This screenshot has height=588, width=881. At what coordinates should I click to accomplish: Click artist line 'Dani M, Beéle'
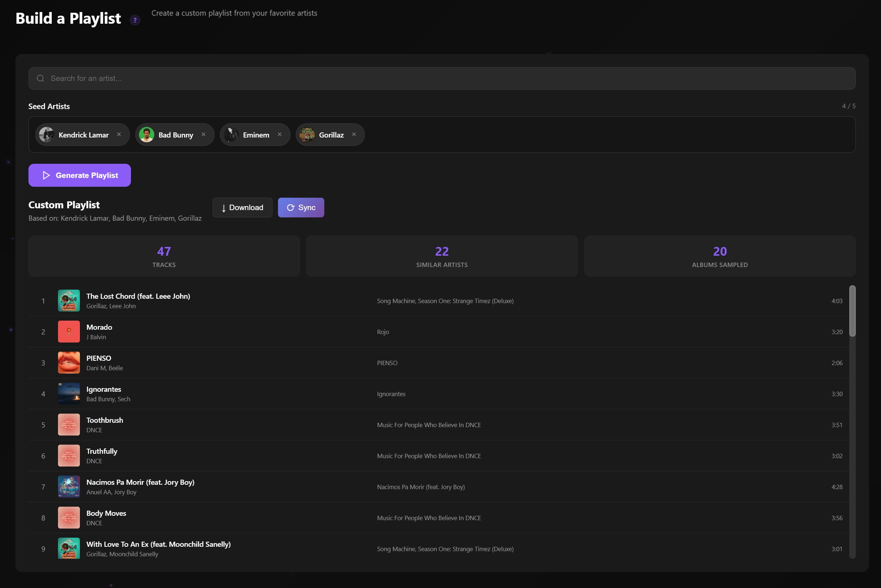105,368
